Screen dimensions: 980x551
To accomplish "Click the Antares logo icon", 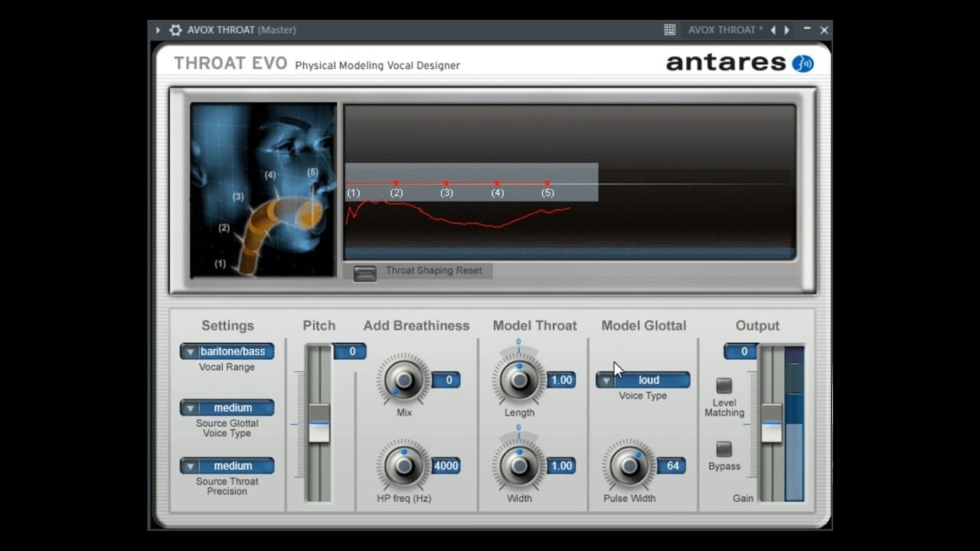I will click(x=802, y=63).
